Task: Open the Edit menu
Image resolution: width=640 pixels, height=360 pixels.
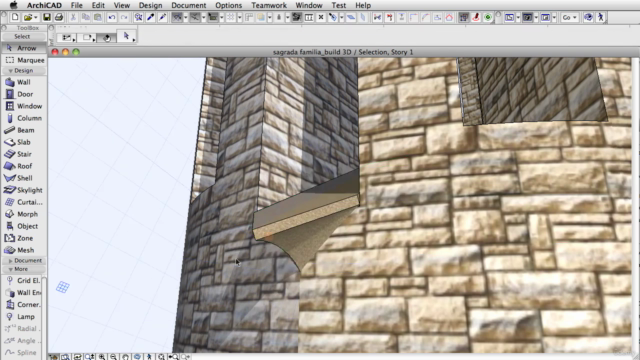Action: (98, 5)
